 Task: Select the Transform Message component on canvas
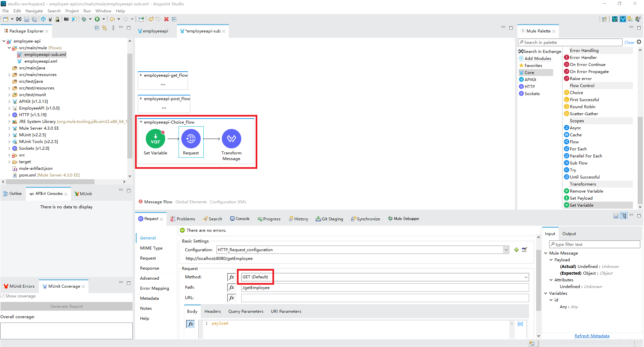point(232,138)
